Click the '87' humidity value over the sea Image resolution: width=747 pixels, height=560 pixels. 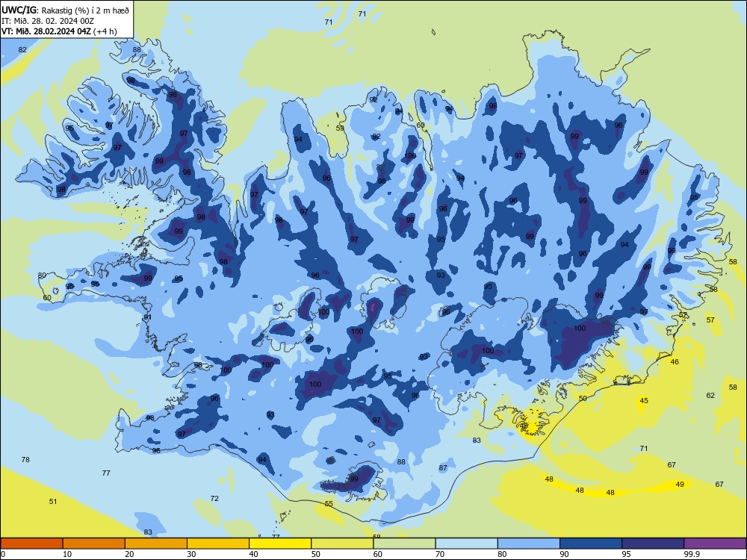443,468
